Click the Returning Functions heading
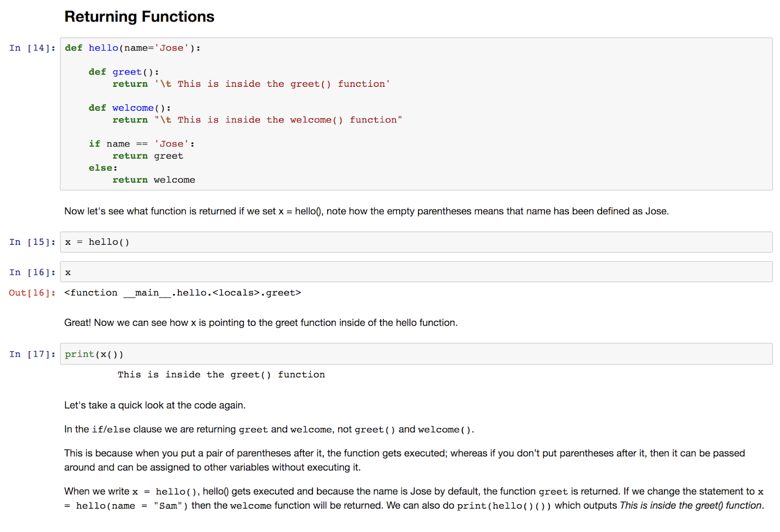This screenshot has width=780, height=532. tap(139, 16)
